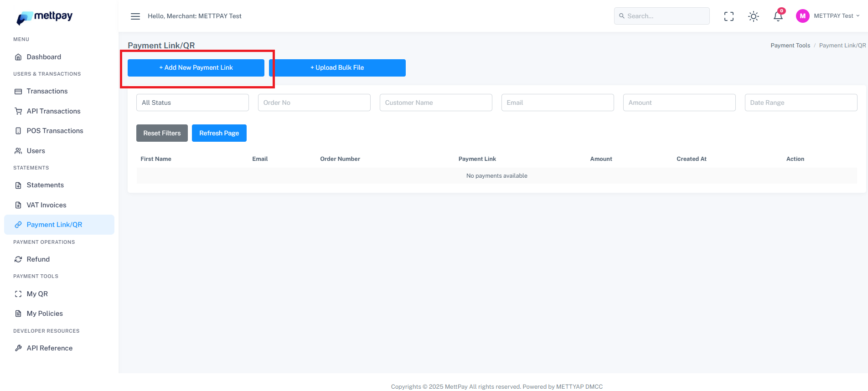Select Payment Link/QR sidebar item
The width and height of the screenshot is (868, 391).
(59, 225)
